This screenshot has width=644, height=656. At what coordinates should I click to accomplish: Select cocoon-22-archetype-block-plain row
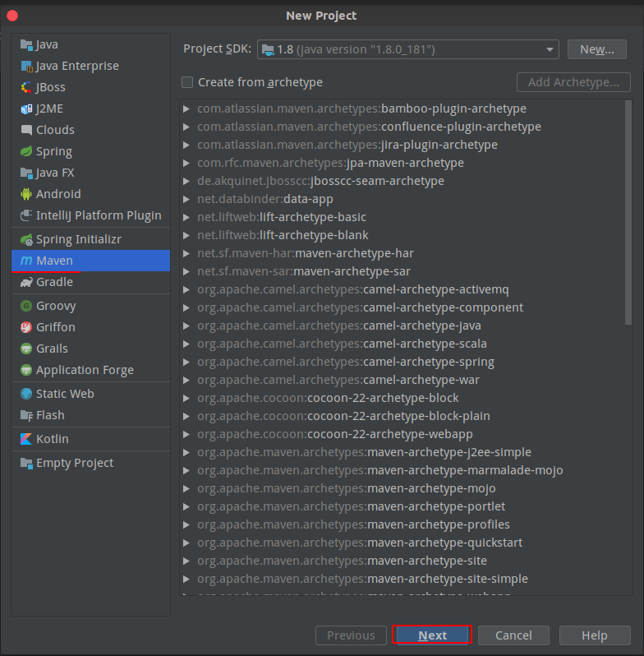(402, 416)
